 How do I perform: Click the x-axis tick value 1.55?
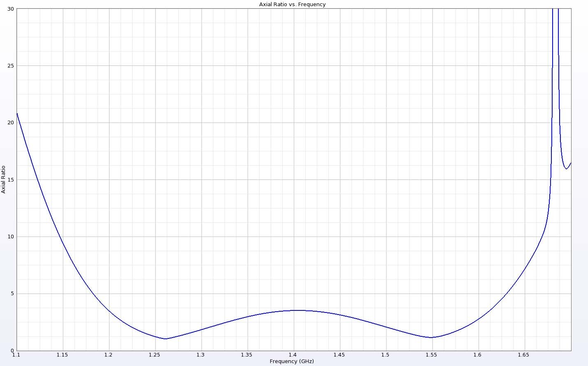click(x=431, y=355)
